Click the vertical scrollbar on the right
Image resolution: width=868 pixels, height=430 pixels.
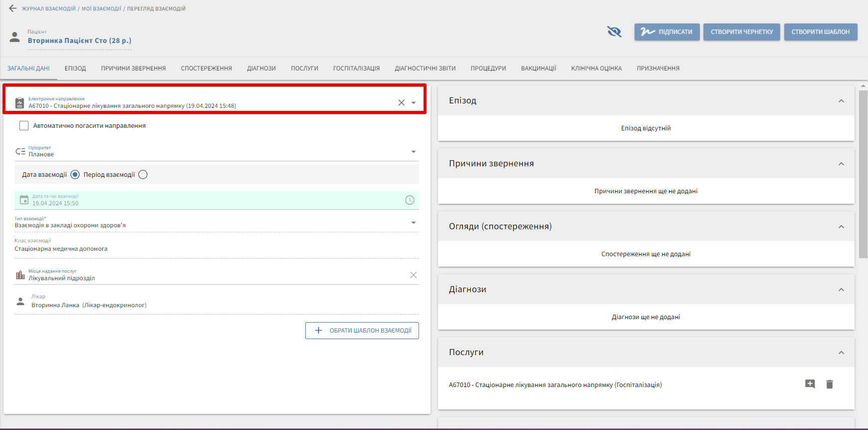(863, 174)
